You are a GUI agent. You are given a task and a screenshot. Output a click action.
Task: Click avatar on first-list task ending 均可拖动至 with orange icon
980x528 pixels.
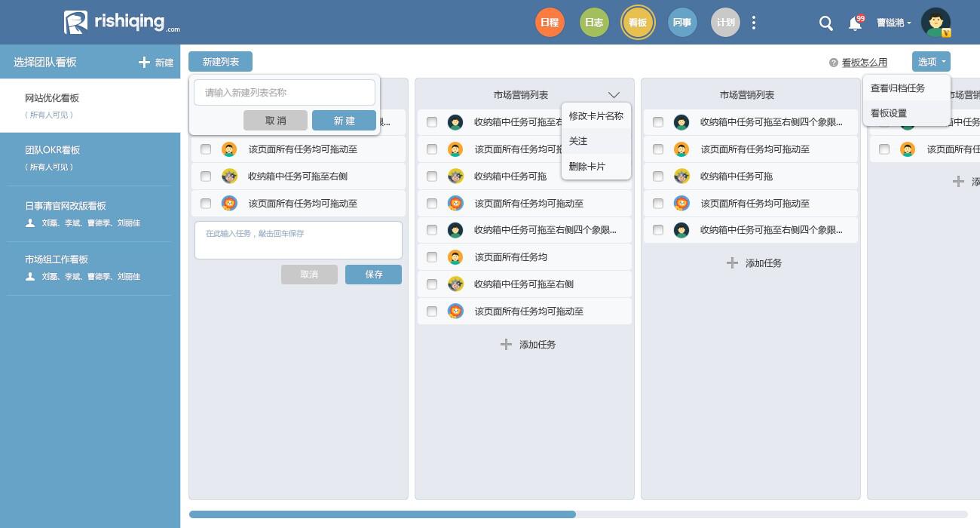coord(229,149)
